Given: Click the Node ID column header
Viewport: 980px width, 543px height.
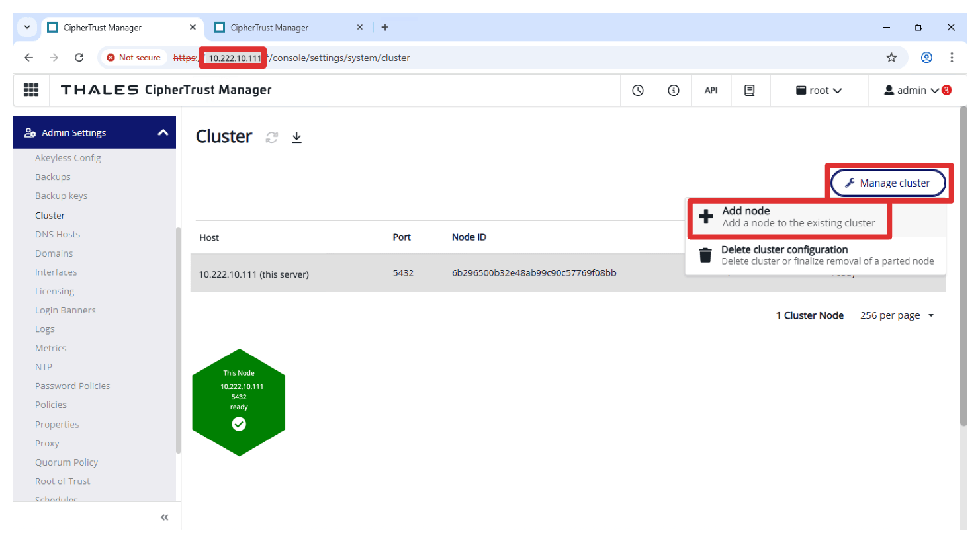Looking at the screenshot, I should pos(469,237).
